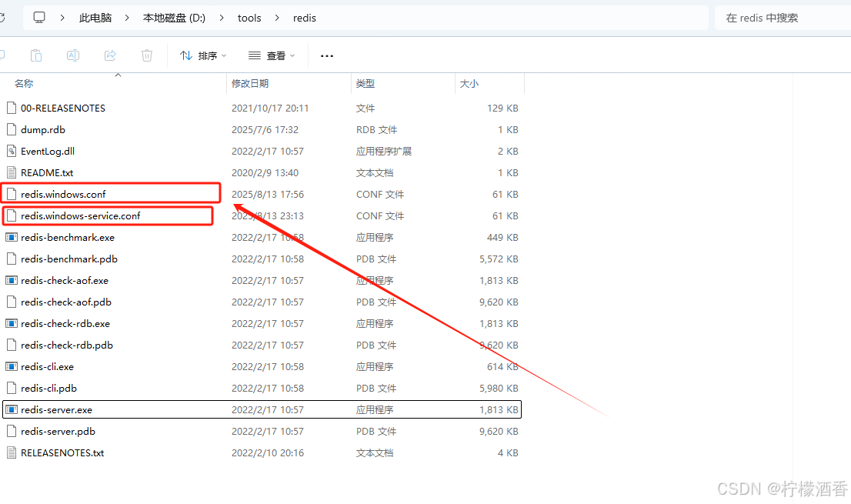Click the computer icon in the address bar
This screenshot has height=504, width=851.
[x=38, y=17]
